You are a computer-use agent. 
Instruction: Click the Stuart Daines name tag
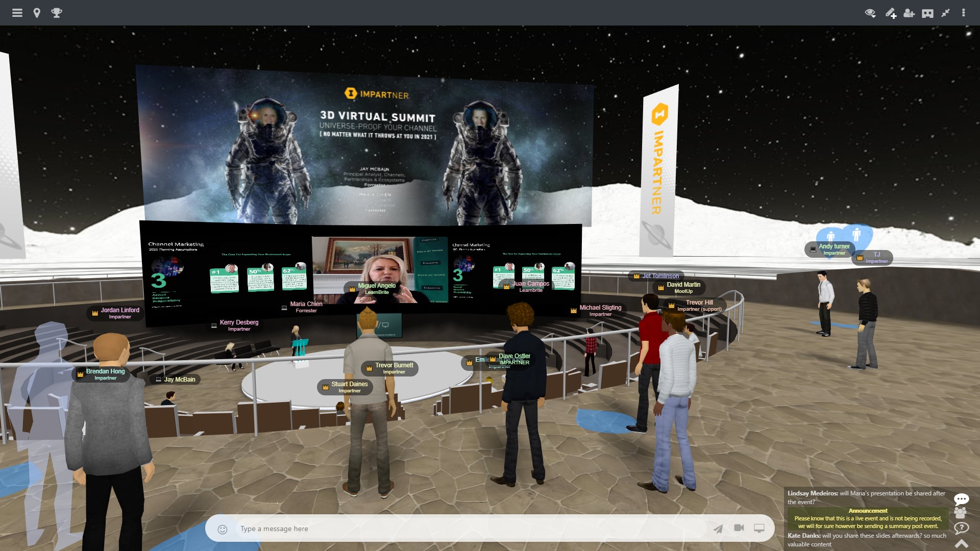coord(345,387)
